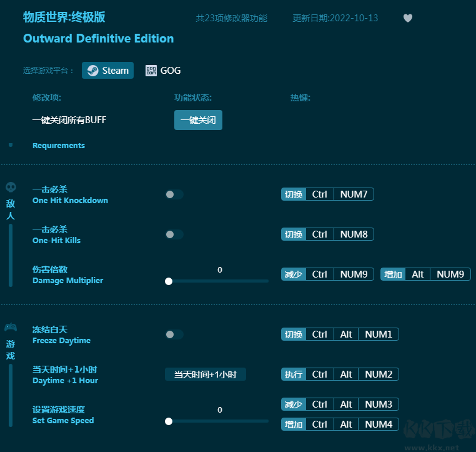The width and height of the screenshot is (476, 452).
Task: Click the GOG logo icon
Action: 151,71
